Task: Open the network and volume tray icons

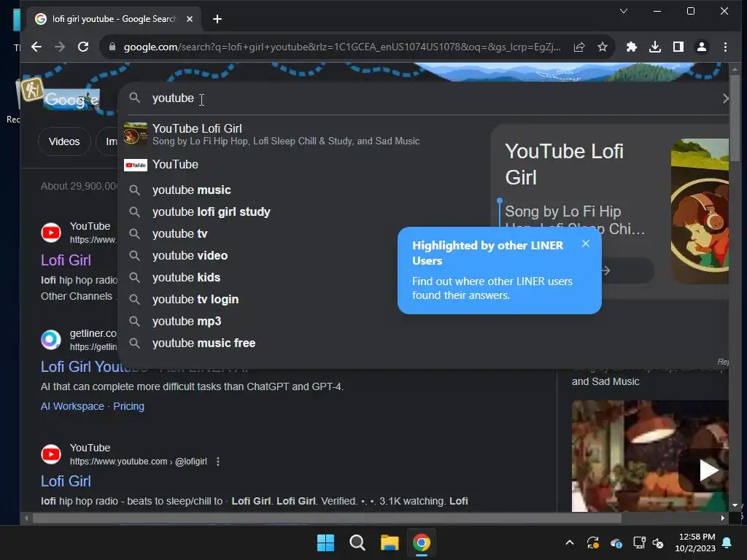Action: [x=649, y=542]
